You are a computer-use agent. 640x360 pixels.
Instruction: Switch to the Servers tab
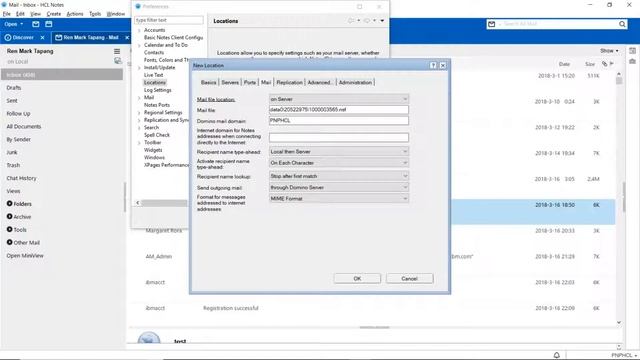[230, 82]
